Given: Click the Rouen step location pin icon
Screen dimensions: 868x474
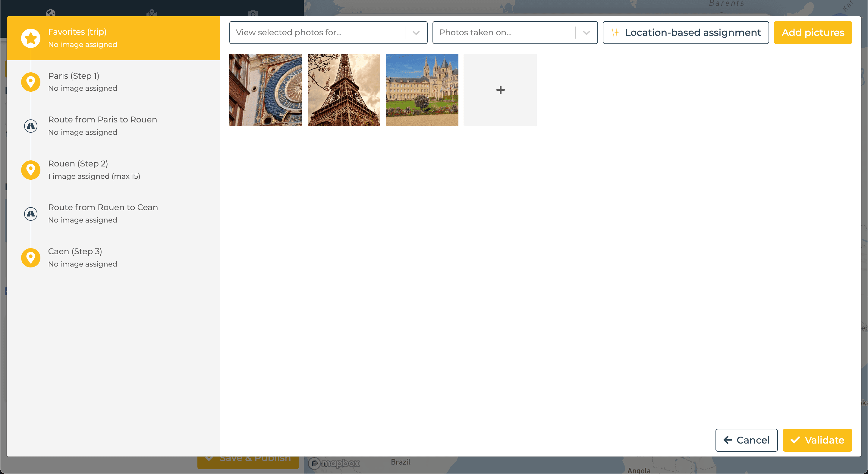Looking at the screenshot, I should 31,170.
